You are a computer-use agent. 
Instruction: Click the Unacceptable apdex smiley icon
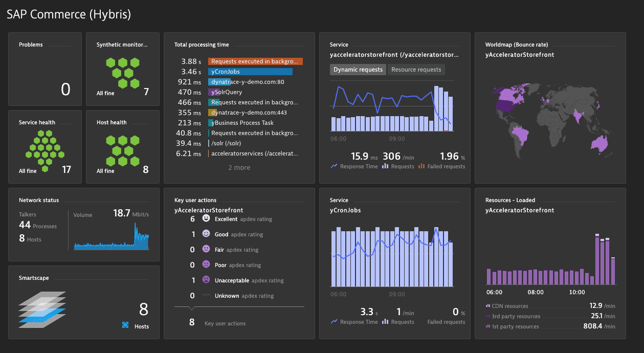tap(205, 280)
